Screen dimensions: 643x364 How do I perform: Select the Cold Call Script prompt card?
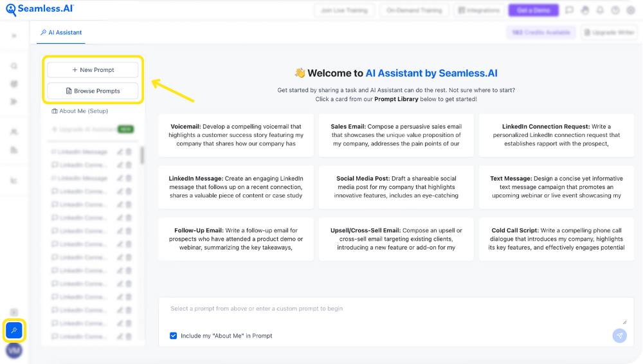pos(556,239)
